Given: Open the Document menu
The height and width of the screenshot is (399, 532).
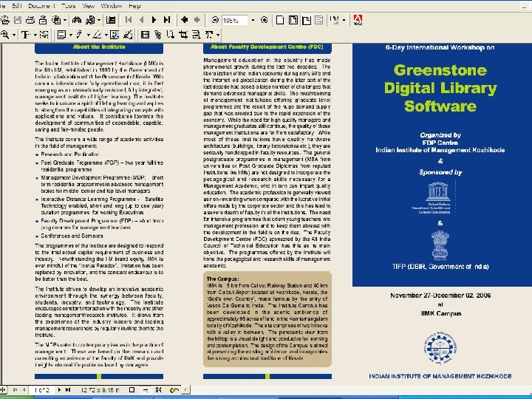Looking at the screenshot, I should point(41,6).
